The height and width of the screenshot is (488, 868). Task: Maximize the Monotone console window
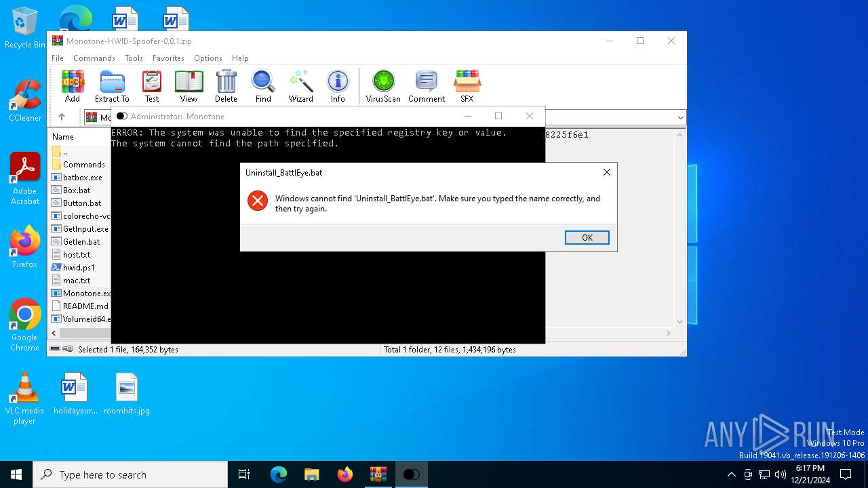[x=498, y=116]
